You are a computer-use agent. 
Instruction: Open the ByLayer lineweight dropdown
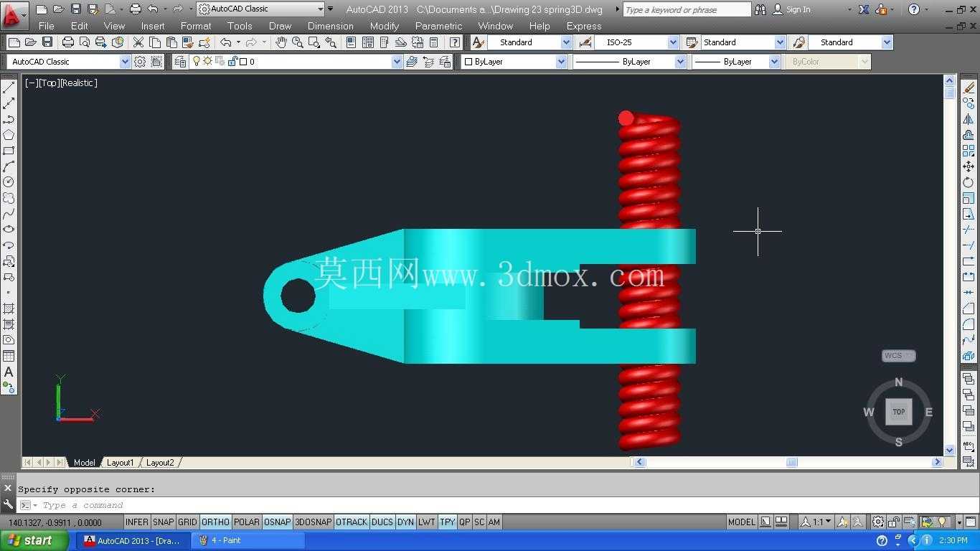[774, 62]
